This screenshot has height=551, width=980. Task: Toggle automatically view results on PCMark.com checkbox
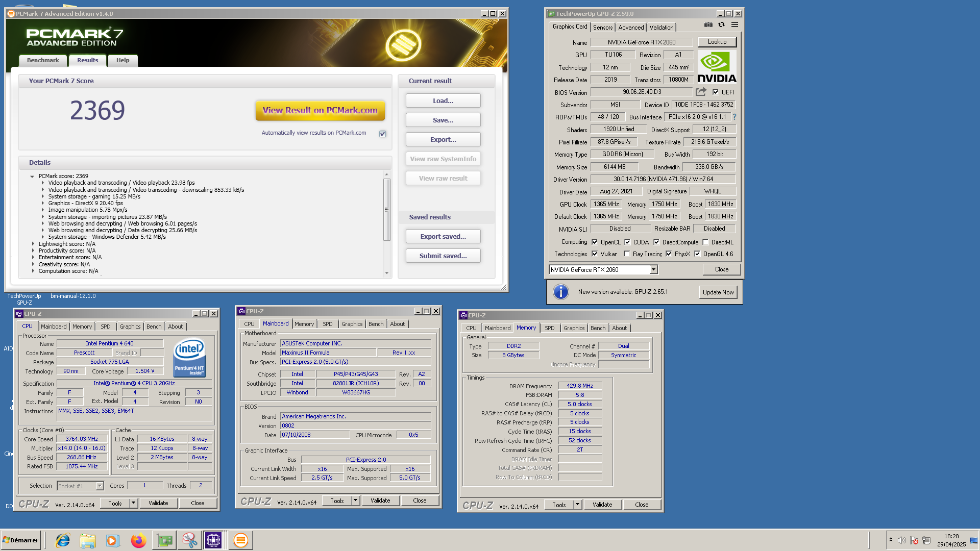(382, 134)
